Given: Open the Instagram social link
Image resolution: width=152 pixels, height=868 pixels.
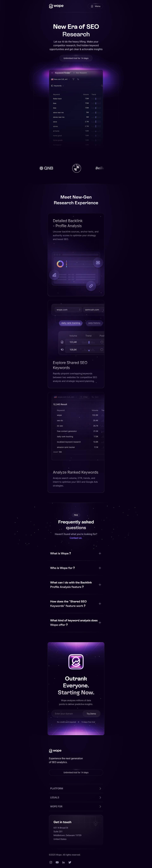Looking at the screenshot, I should coord(51,862).
